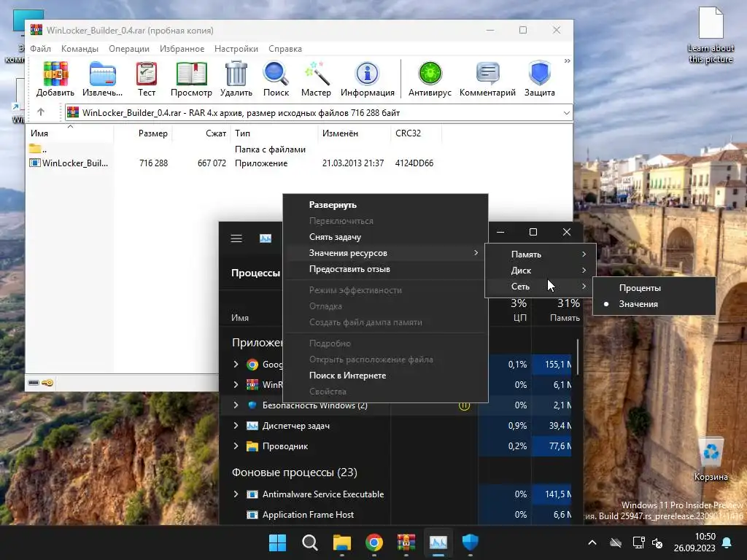Click the Удалить trash can icon

point(236,79)
